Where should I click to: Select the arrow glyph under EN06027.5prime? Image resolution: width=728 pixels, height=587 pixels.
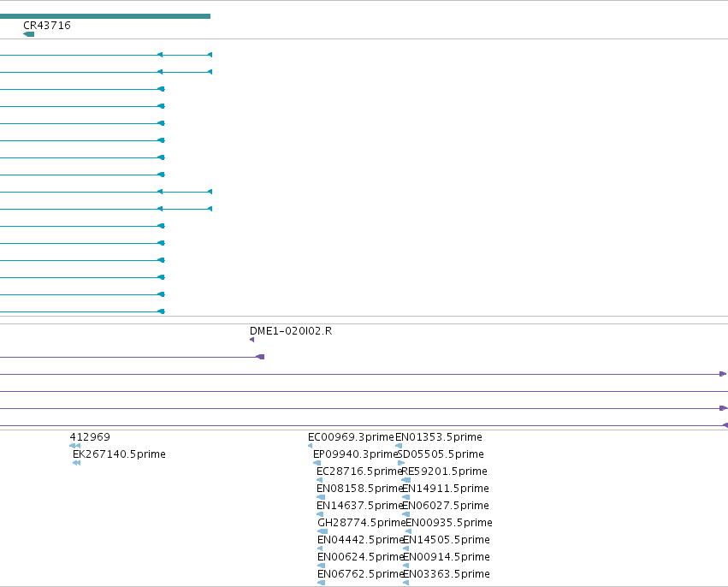(405, 514)
